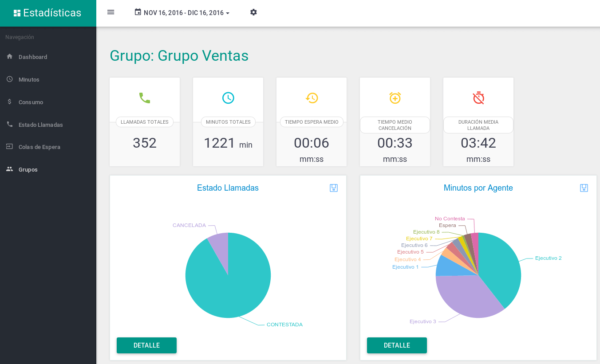This screenshot has height=364, width=600.
Task: Click the blue clock icon on Minutos Totales card
Action: (228, 98)
